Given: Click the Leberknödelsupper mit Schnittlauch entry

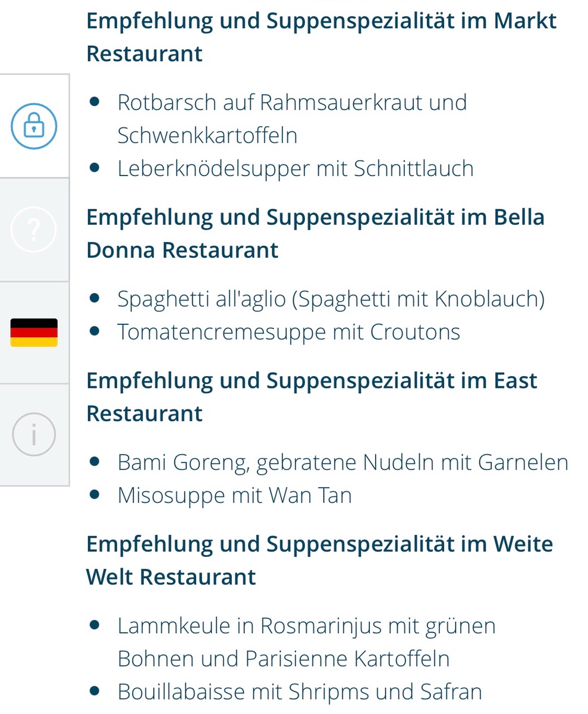Looking at the screenshot, I should click(295, 168).
